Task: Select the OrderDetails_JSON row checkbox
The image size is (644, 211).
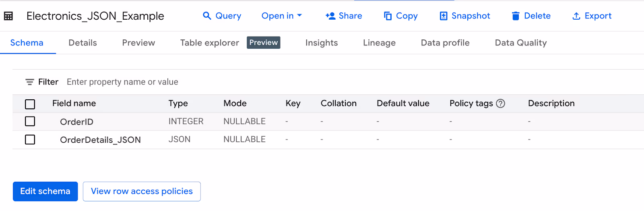Action: (x=30, y=139)
